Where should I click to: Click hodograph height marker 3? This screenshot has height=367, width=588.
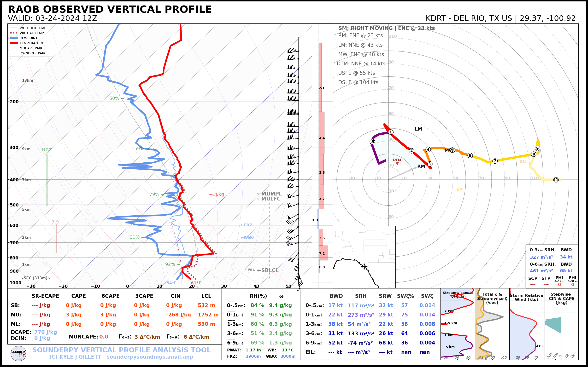click(429, 164)
